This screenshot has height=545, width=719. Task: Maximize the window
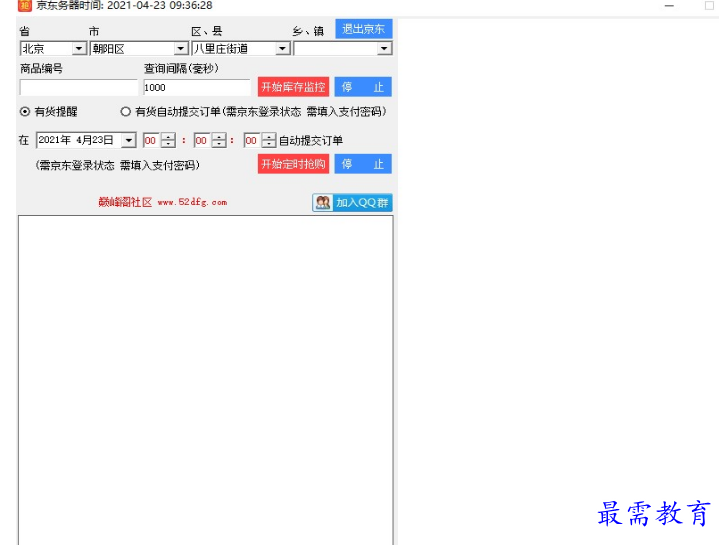coord(709,6)
